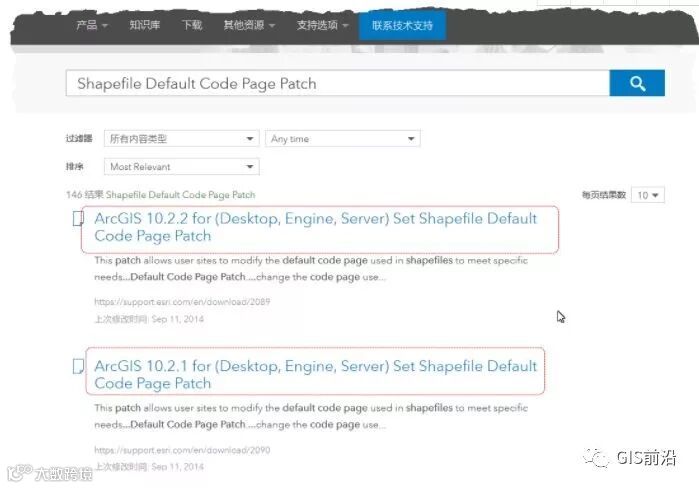Click the URL ending in download/2089
This screenshot has height=488, width=699.
(x=182, y=302)
